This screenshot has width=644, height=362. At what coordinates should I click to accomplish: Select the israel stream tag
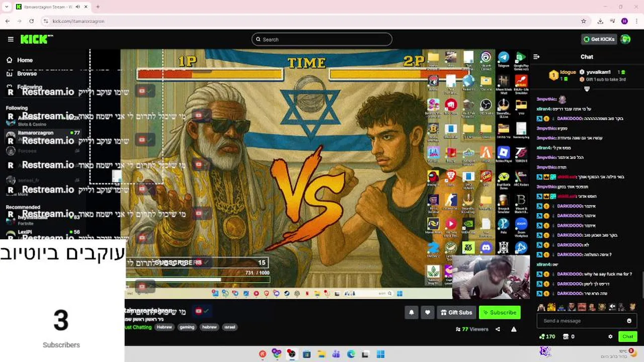point(229,327)
